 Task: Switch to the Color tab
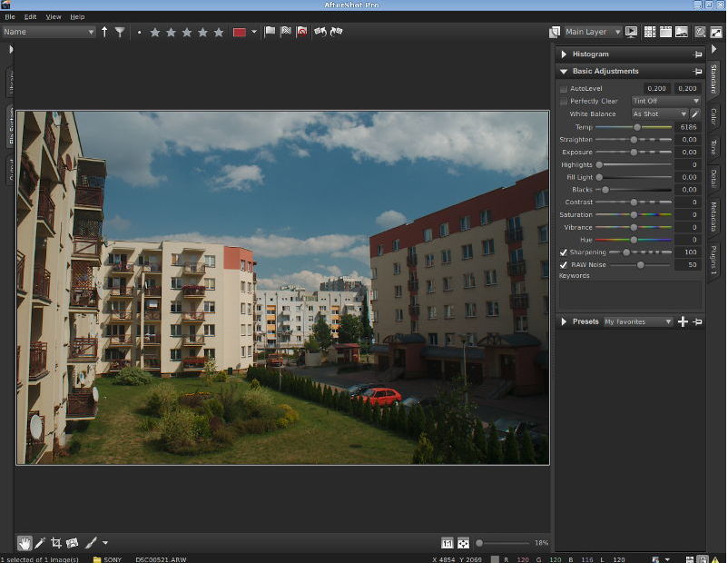(x=714, y=117)
